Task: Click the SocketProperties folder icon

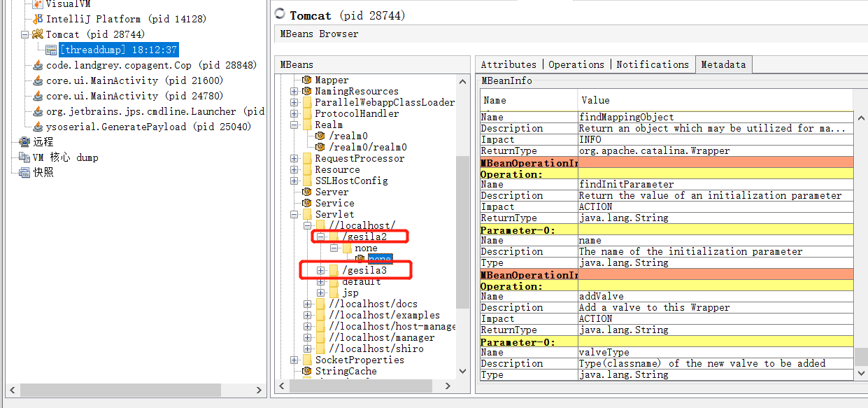Action: point(306,360)
